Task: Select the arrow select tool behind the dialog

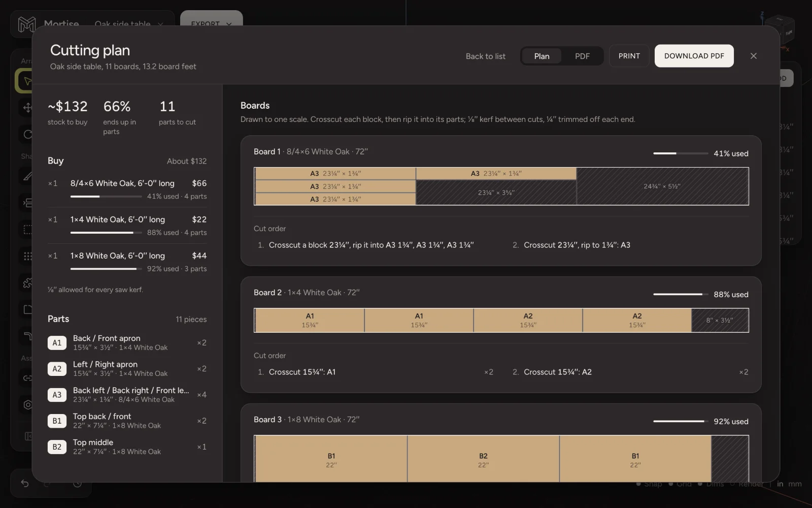Action: click(x=24, y=81)
